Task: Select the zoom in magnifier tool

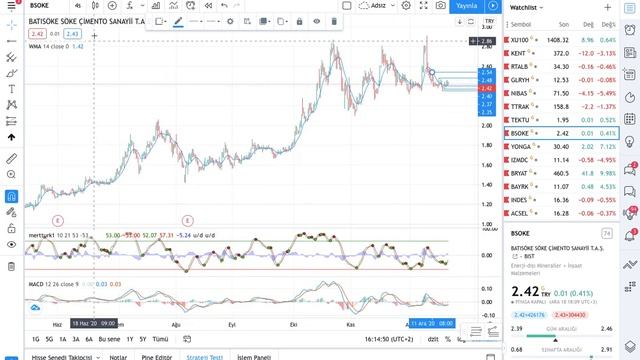Action: pos(11,175)
